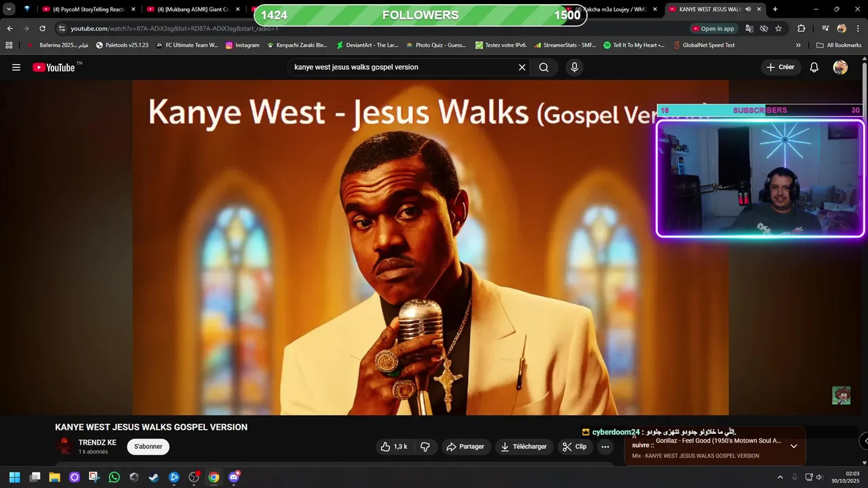Expand the Mix playlist panel chevron
This screenshot has width=868, height=488.
793,446
